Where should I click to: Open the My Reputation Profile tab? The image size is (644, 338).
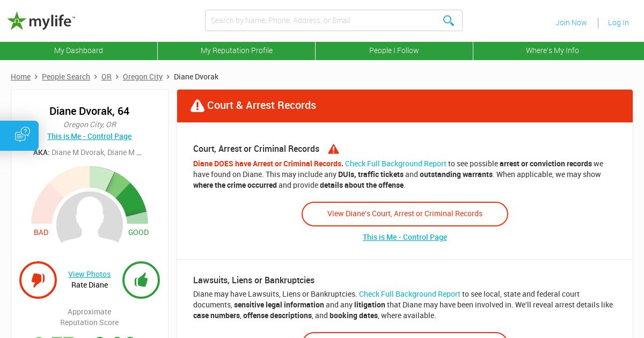click(x=237, y=50)
